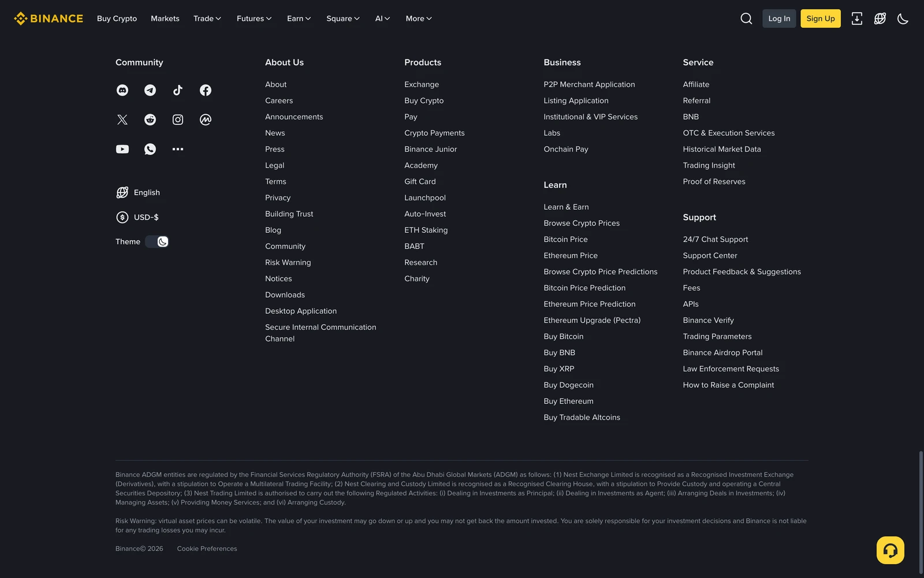Open the Proof of Reserves link
Screen dimensions: 924x578
click(x=714, y=181)
